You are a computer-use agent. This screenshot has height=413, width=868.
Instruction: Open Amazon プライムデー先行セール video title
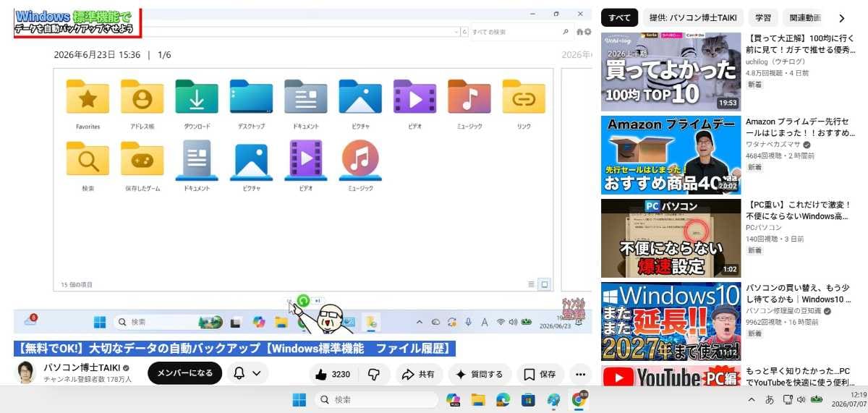[x=800, y=127]
